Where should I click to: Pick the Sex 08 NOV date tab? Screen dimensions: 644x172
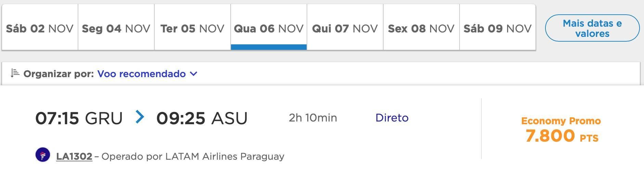(421, 27)
